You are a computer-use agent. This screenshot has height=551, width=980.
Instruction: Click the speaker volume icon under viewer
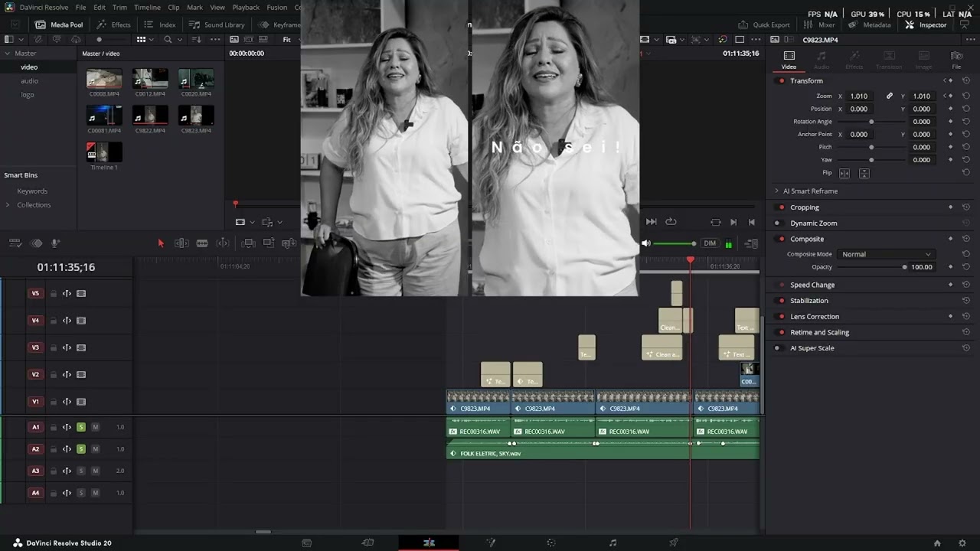click(x=646, y=243)
